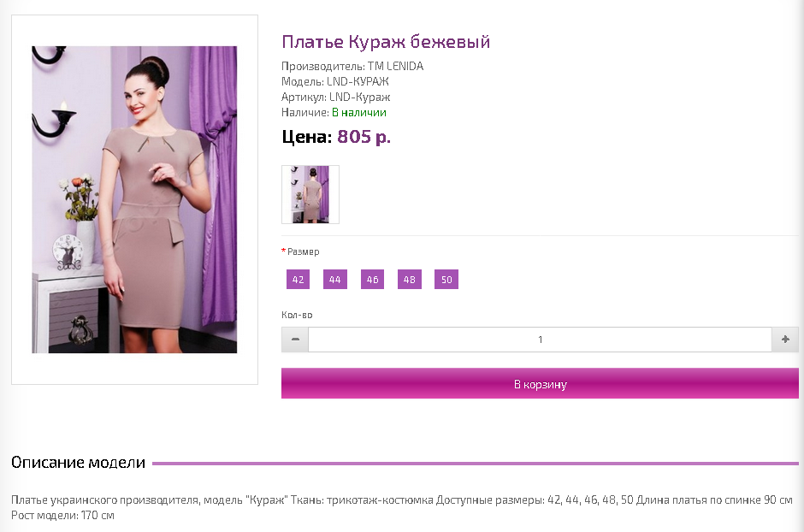Click the back-view dress thumbnail
The height and width of the screenshot is (532, 804).
click(310, 194)
